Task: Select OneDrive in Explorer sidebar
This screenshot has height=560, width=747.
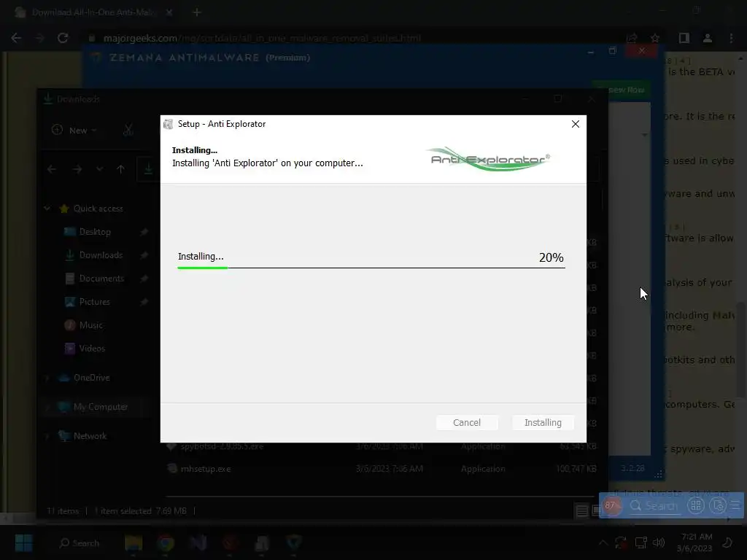Action: coord(91,378)
